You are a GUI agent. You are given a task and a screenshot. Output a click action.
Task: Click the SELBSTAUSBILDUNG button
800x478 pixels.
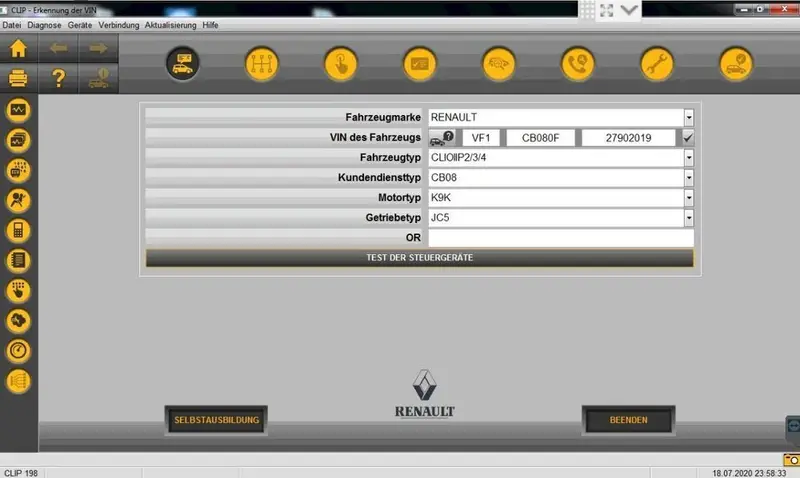216,420
